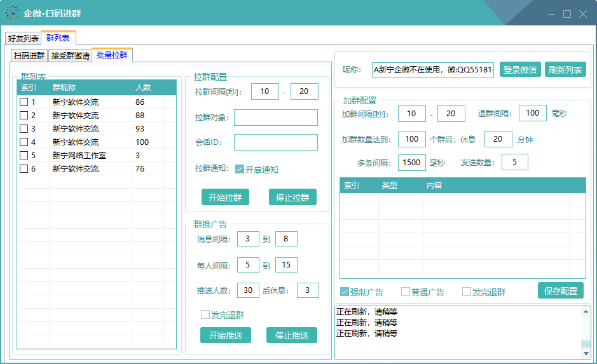Image resolution: width=597 pixels, height=364 pixels.
Task: Click the 拉群对象 input field
Action: [x=276, y=118]
